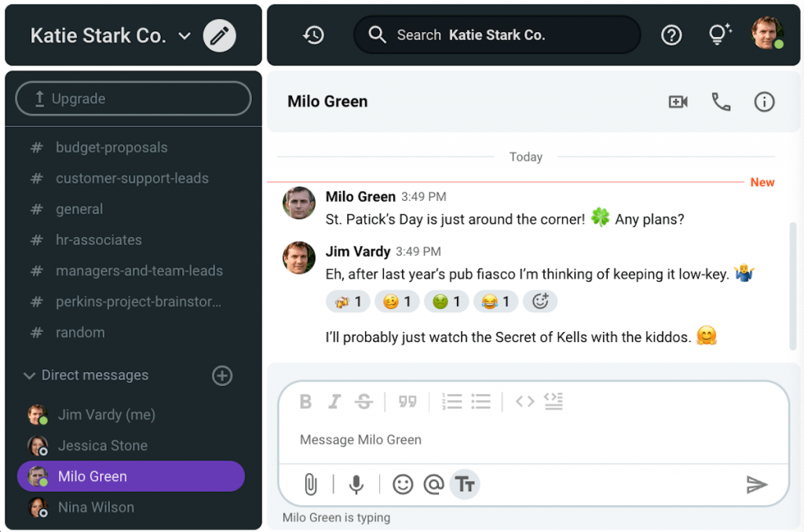Viewport: 804px width, 532px height.
Task: Open the general channel
Action: pos(79,210)
